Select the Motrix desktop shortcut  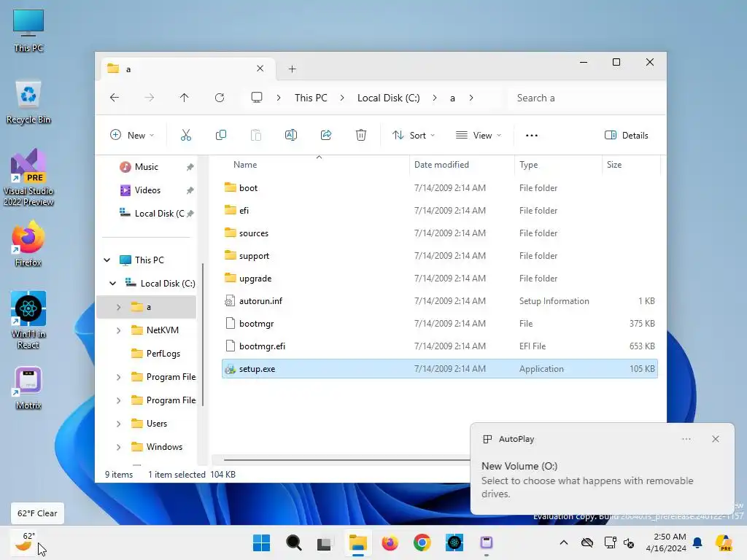tap(28, 388)
